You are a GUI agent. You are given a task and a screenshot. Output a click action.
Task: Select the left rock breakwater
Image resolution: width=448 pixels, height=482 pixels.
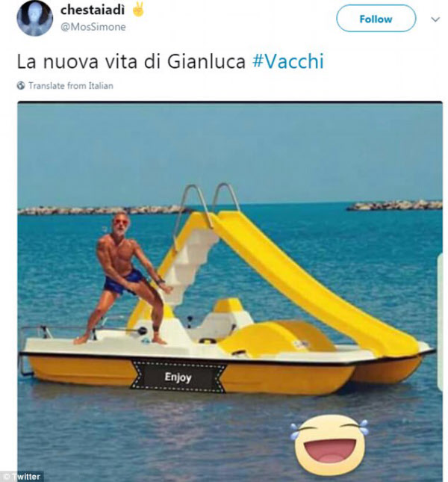coord(103,210)
